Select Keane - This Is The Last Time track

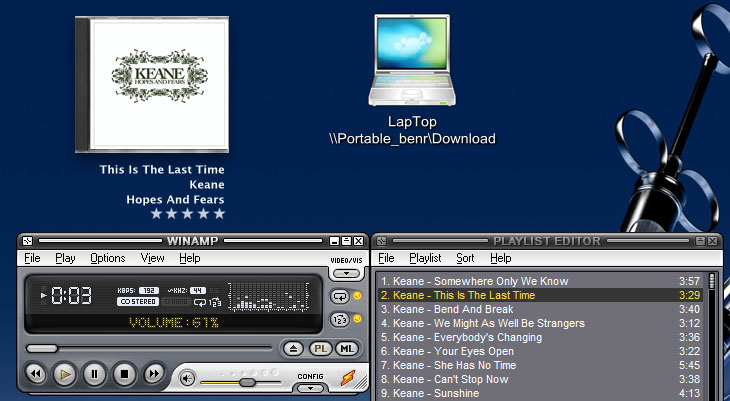541,295
